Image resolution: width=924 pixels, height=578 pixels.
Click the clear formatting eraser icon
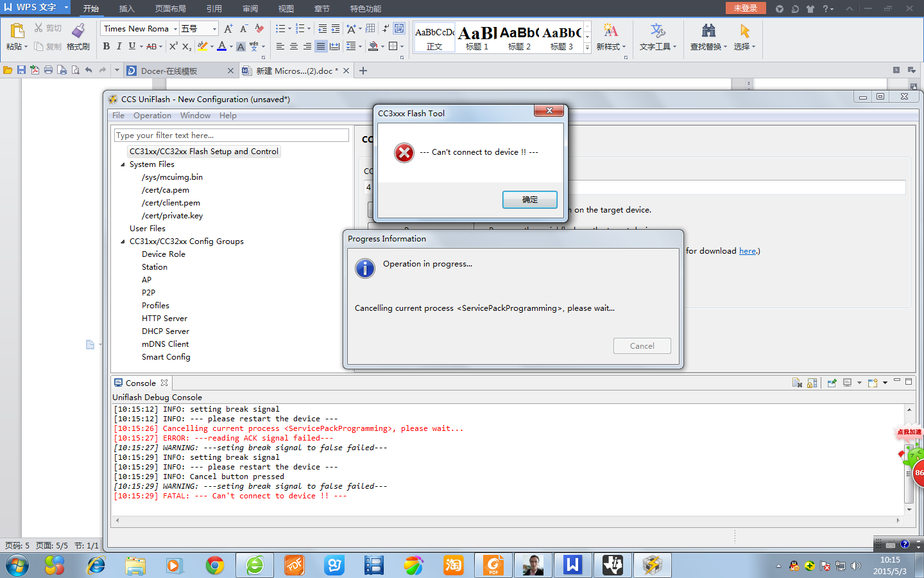[x=259, y=29]
